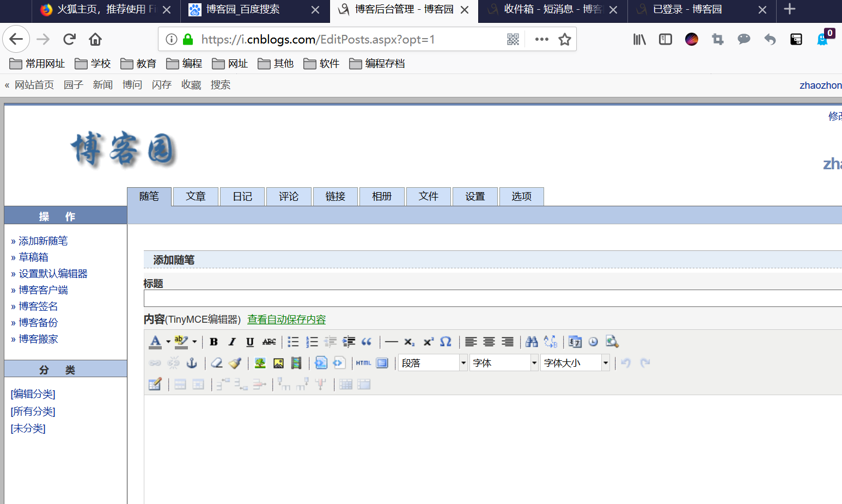Viewport: 842px width, 504px height.
Task: Apply strikethrough ABC formatting
Action: (x=269, y=342)
